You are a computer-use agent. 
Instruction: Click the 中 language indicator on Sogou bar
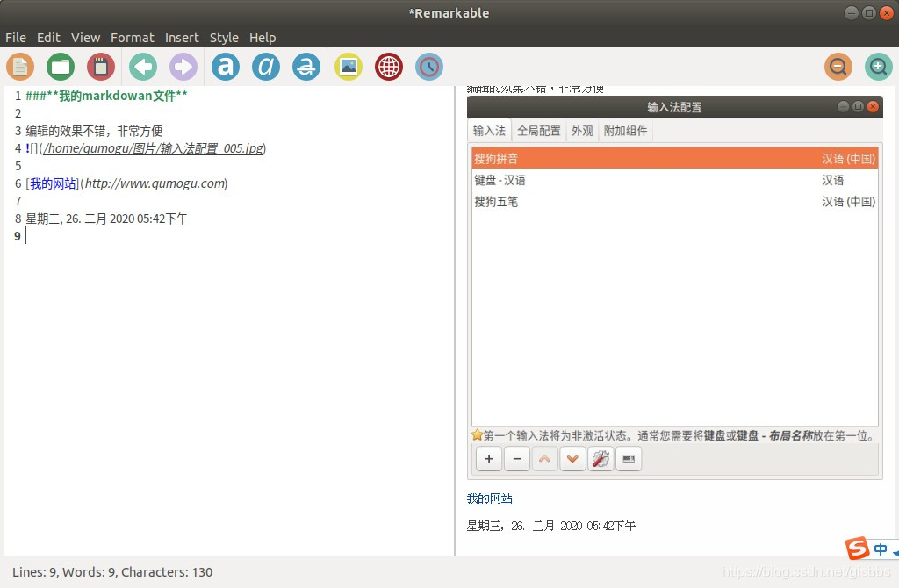880,549
